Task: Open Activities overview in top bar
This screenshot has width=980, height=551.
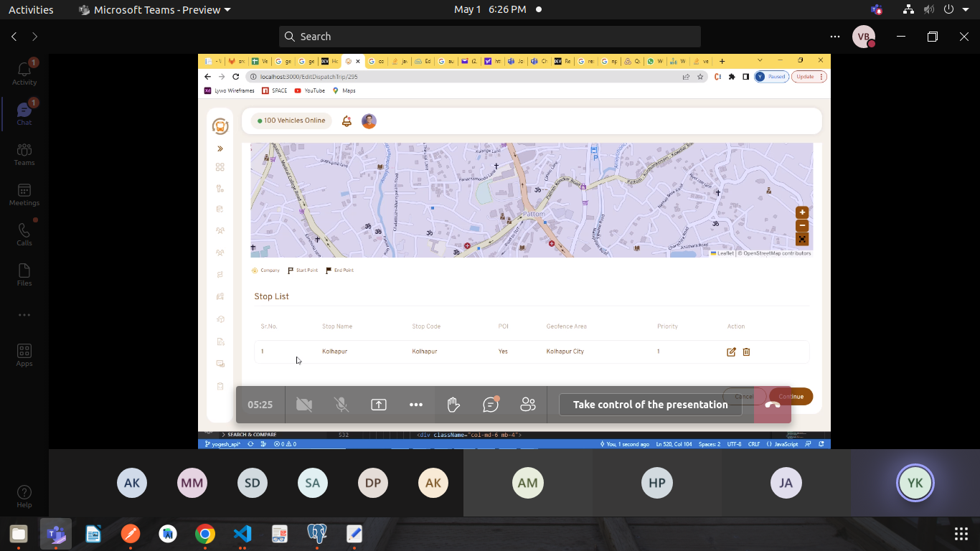Action: 31,10
